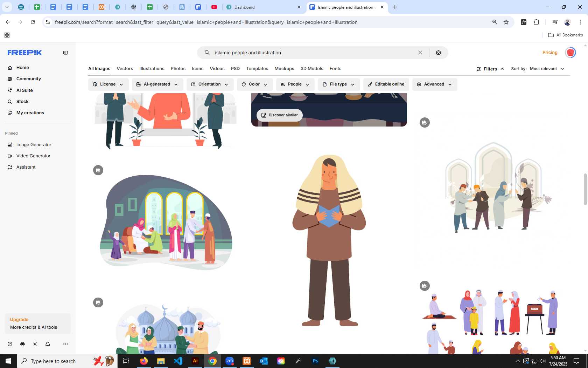The width and height of the screenshot is (588, 368).
Task: Expand File type filter dropdown
Action: pos(338,84)
